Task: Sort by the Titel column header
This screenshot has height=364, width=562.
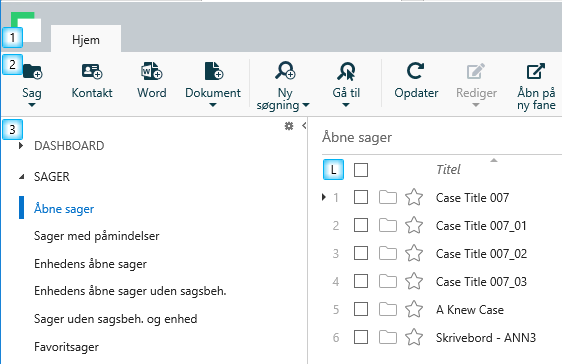Action: point(448,169)
